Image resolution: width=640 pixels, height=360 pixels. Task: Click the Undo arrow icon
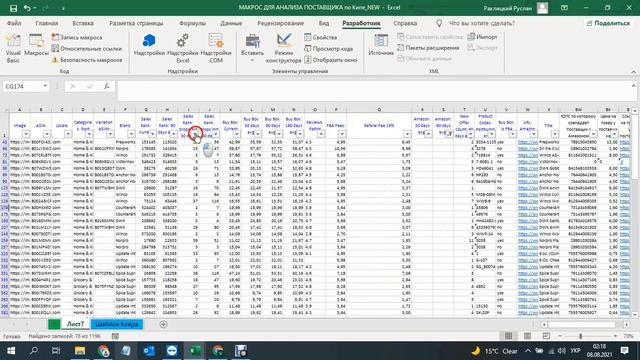pyautogui.click(x=27, y=8)
